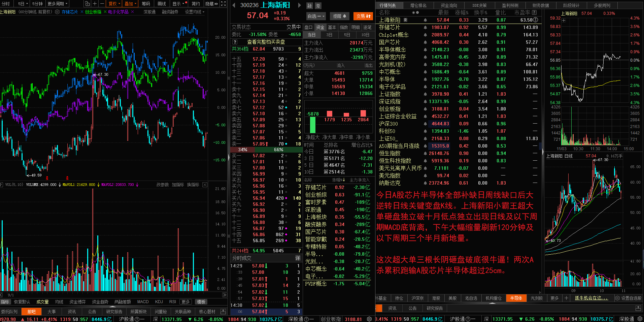Set a price alert via 提醒 bell
644x322 pixels.
tap(340, 16)
